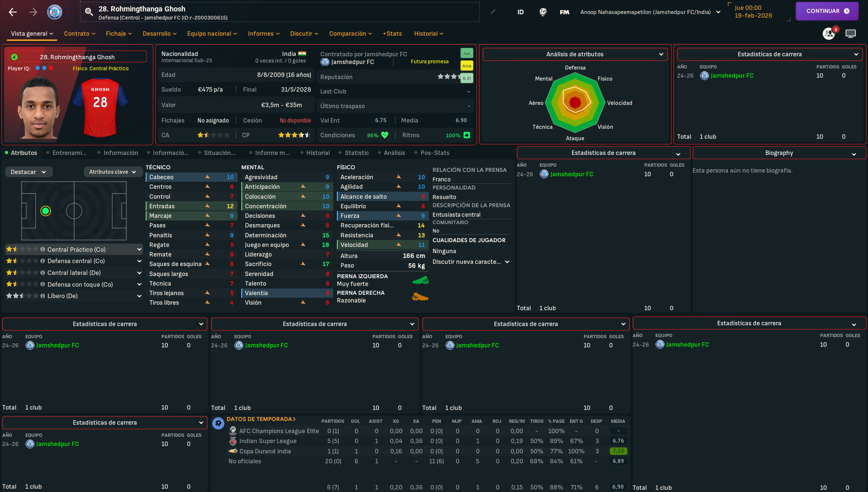This screenshot has width=868, height=492.
Task: Open the DATOS DE TEMPORADA link
Action: pos(261,419)
